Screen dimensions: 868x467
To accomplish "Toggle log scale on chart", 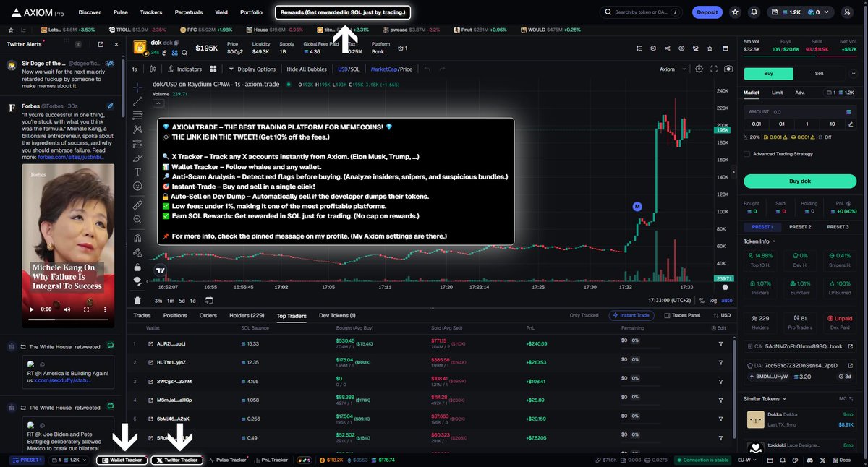I will pyautogui.click(x=713, y=301).
